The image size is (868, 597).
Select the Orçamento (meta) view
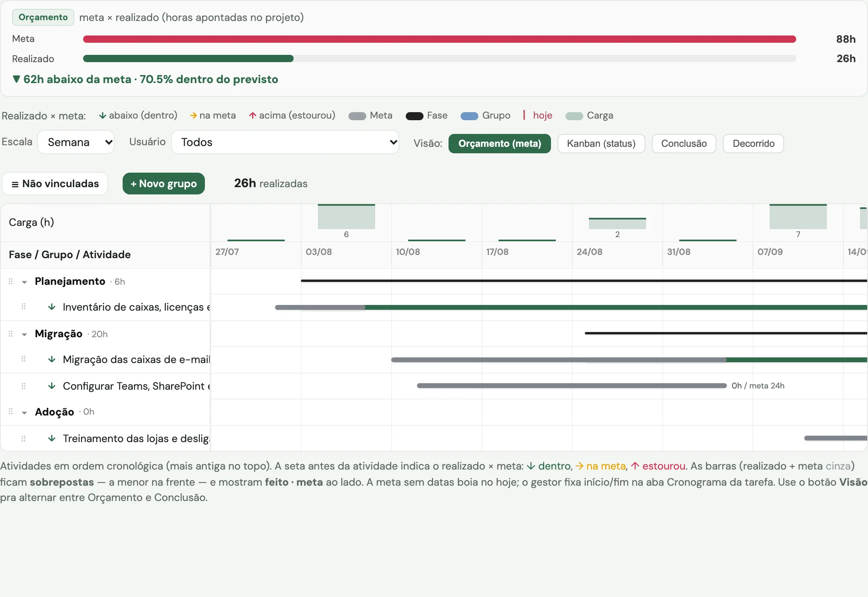tap(500, 144)
